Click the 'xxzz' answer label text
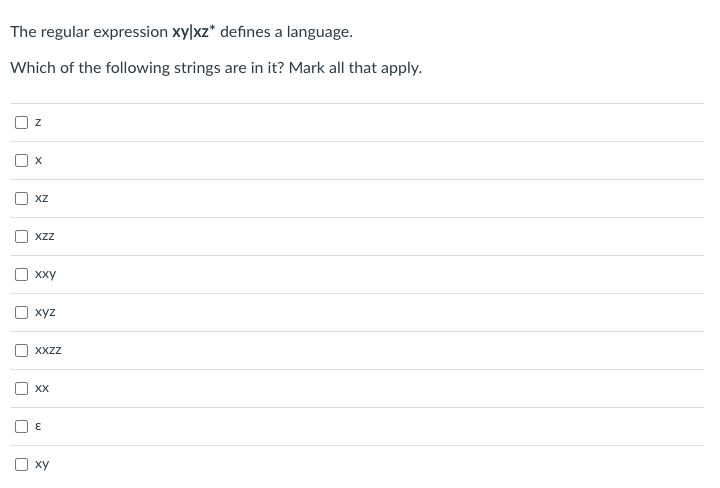Viewport: 720px width, 488px height. pyautogui.click(x=48, y=351)
